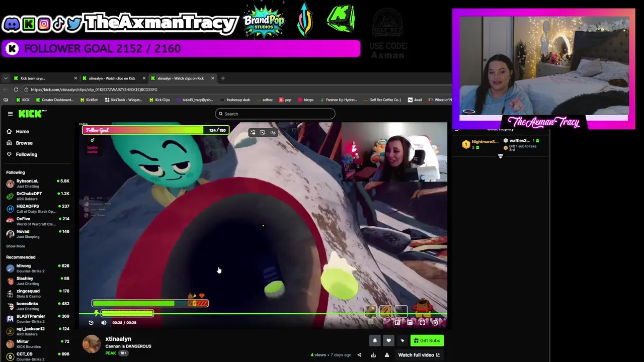Click the kick.com URL address bar
Image resolution: width=644 pixels, height=362 pixels.
(x=236, y=89)
